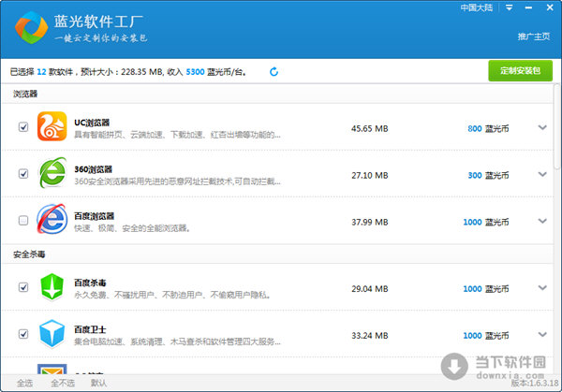Viewport: 562px width, 392px height.
Task: Click the 集合电脑加速 description of 百度卫士
Action: click(x=177, y=341)
